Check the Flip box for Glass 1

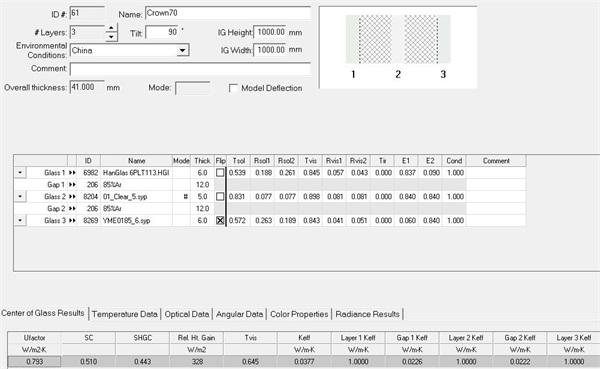tap(220, 173)
